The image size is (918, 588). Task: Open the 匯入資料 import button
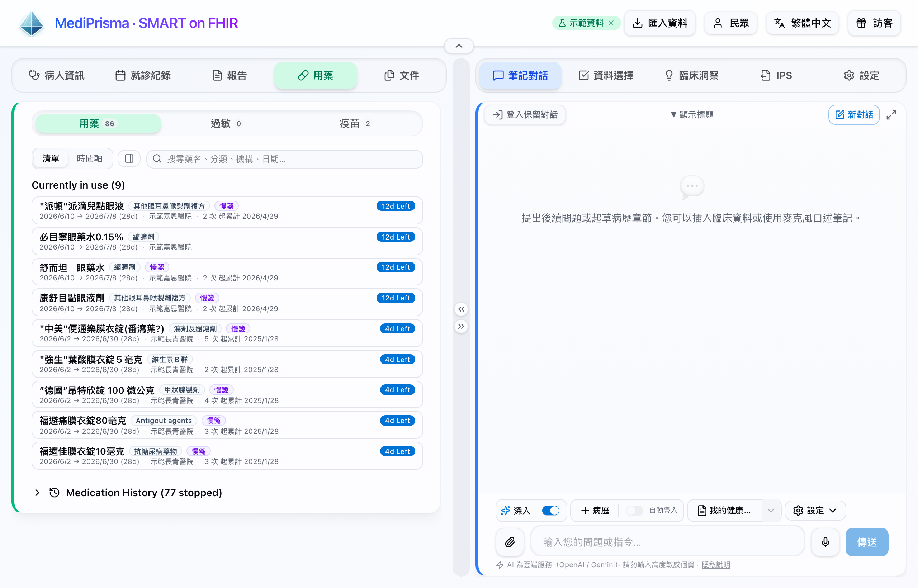point(660,23)
